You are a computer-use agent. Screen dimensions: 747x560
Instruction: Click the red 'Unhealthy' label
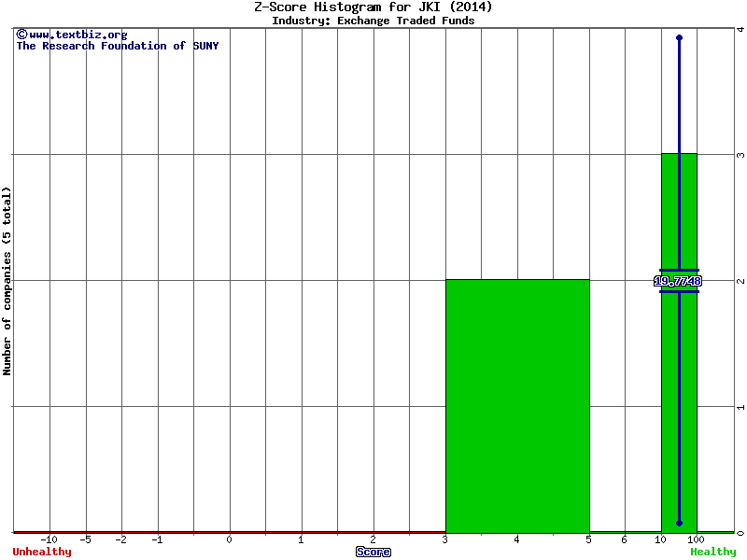click(42, 552)
